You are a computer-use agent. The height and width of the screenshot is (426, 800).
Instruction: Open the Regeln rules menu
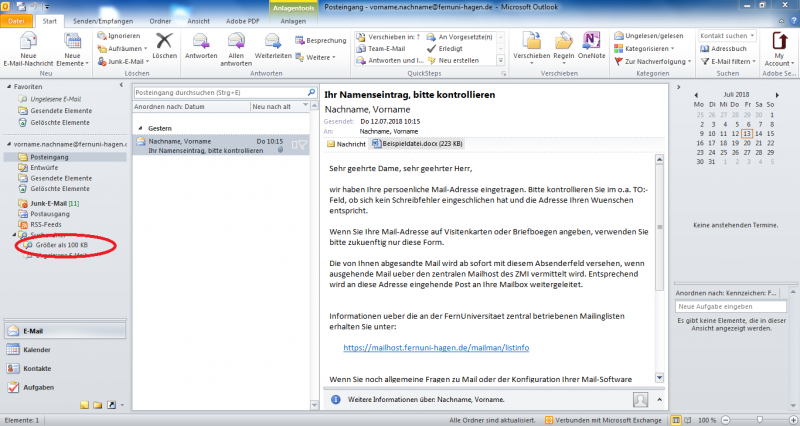(x=564, y=47)
